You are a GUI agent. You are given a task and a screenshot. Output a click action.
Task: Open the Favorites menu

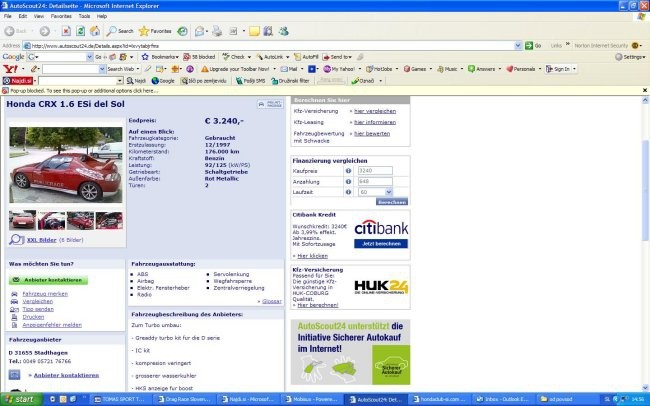pyautogui.click(x=61, y=16)
